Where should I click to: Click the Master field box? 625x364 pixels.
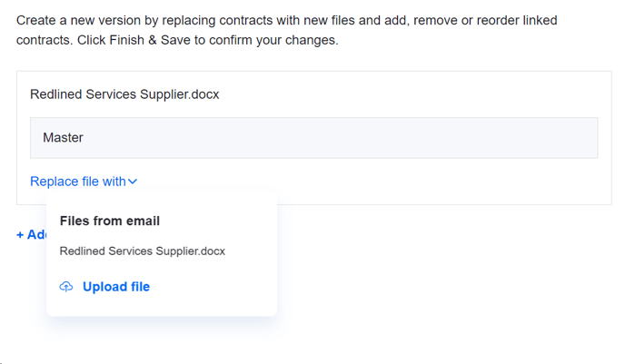[313, 138]
